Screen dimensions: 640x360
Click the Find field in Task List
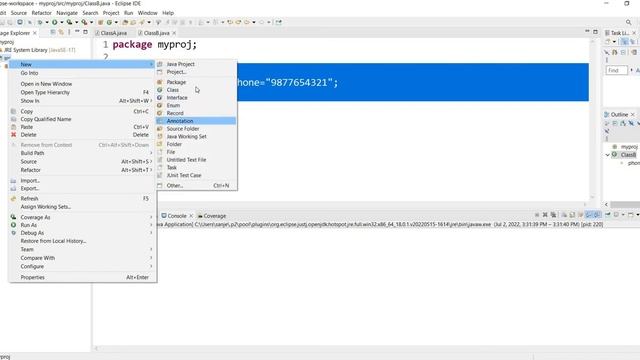pos(616,70)
